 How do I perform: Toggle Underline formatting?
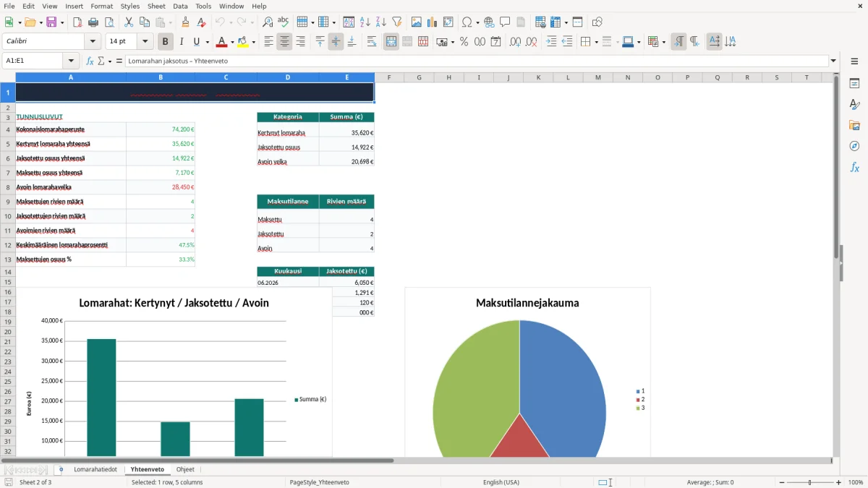pyautogui.click(x=197, y=42)
